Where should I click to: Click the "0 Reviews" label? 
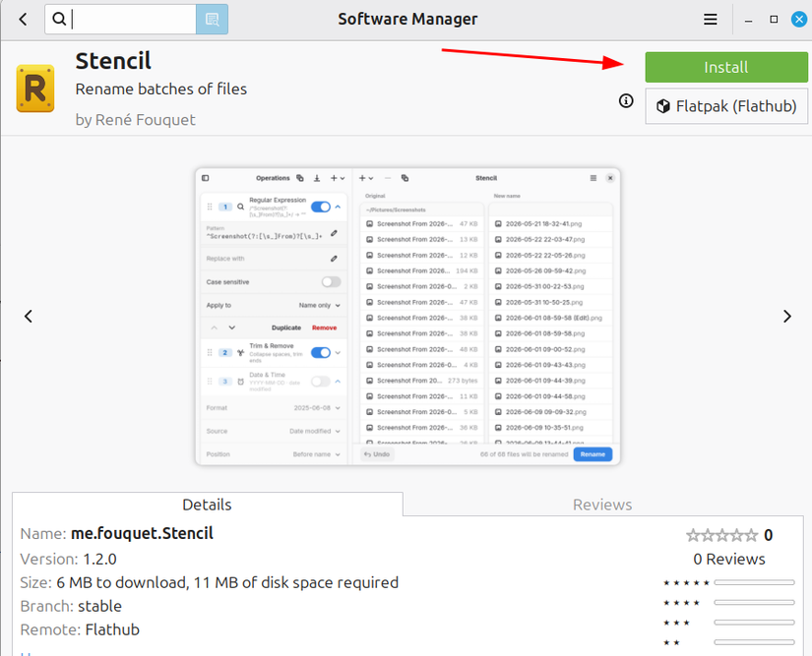[729, 560]
